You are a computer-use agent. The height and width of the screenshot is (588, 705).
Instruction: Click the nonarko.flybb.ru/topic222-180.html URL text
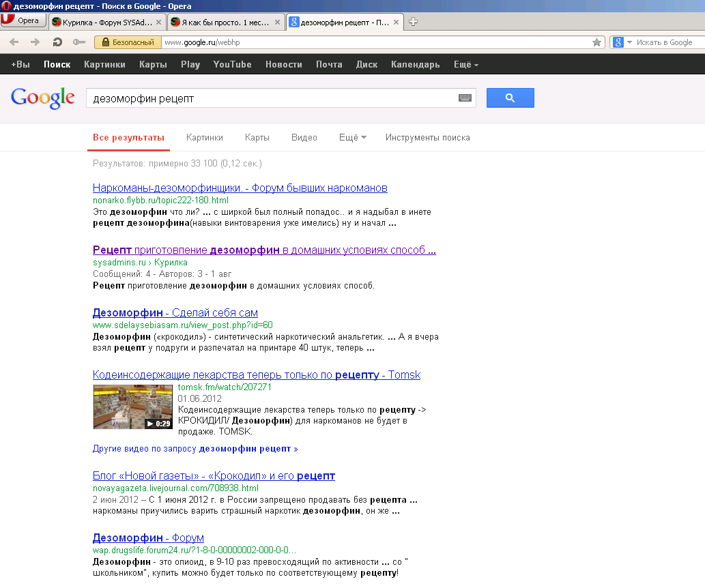point(160,201)
